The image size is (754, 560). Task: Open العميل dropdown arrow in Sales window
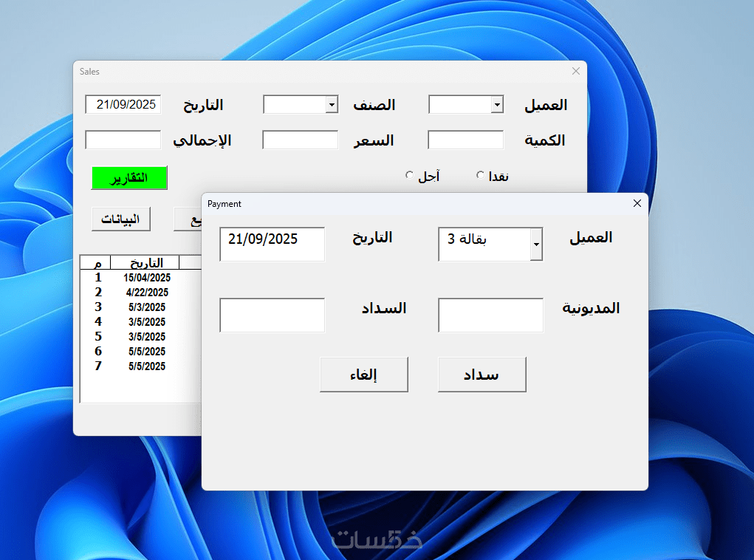(x=497, y=104)
